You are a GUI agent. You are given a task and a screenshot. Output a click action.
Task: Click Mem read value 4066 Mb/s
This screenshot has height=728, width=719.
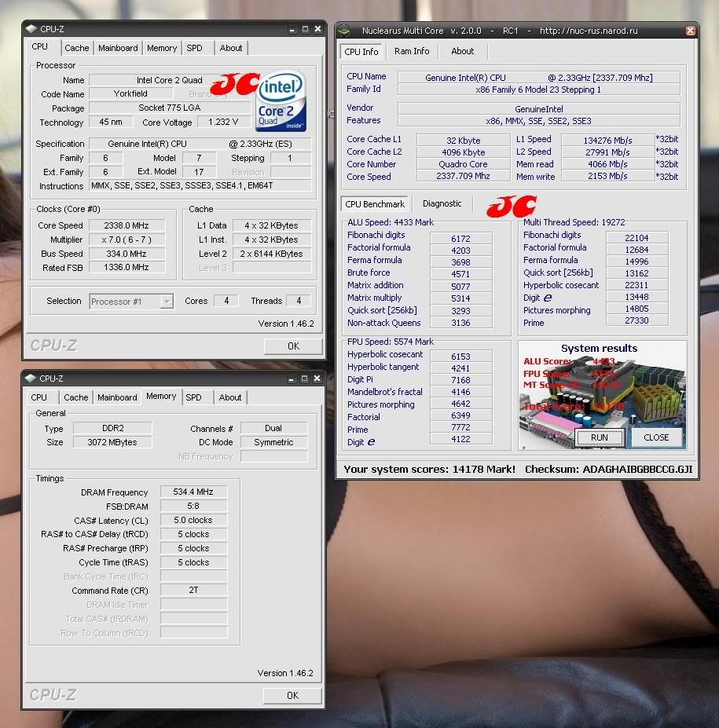[608, 164]
